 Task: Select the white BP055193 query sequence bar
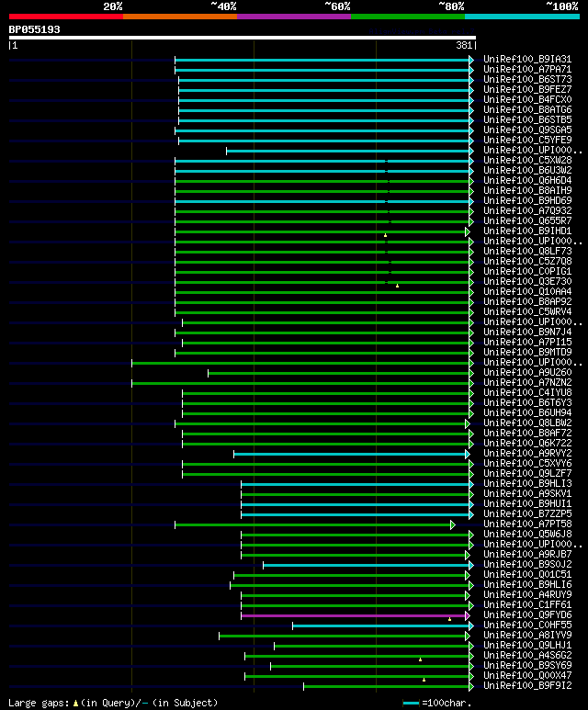click(x=243, y=38)
